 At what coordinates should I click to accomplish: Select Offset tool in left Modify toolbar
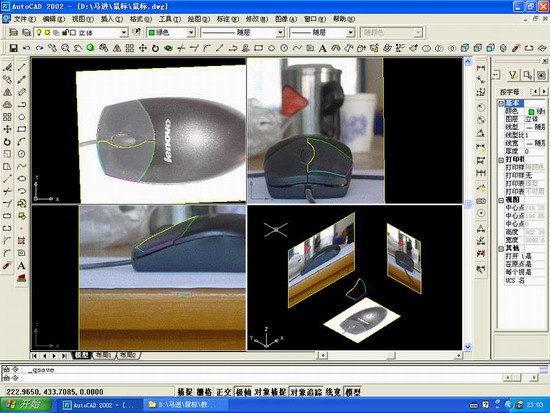click(x=7, y=105)
